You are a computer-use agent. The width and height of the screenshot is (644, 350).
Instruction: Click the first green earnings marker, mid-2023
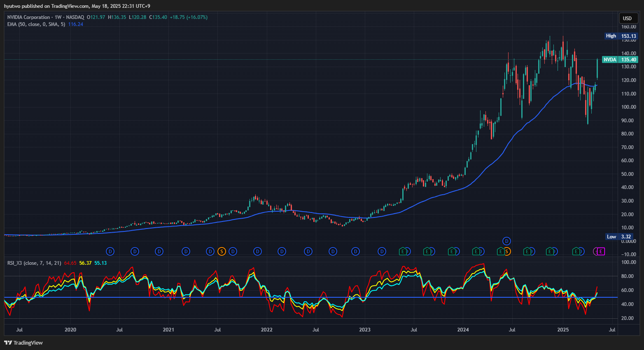(x=403, y=251)
